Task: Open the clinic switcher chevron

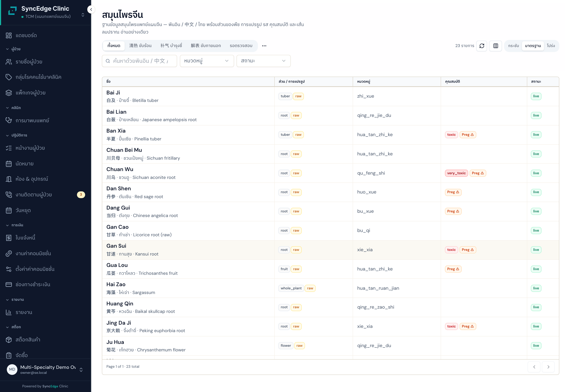Action: (x=83, y=15)
